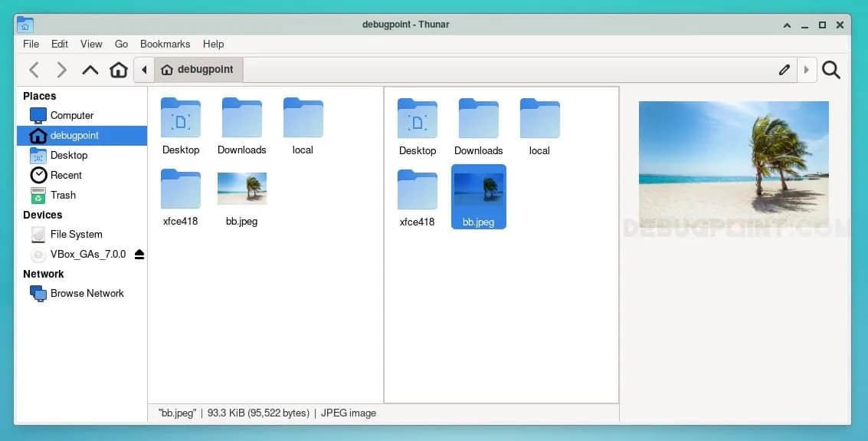
Task: Click the pencil edit-location icon
Action: click(x=784, y=70)
